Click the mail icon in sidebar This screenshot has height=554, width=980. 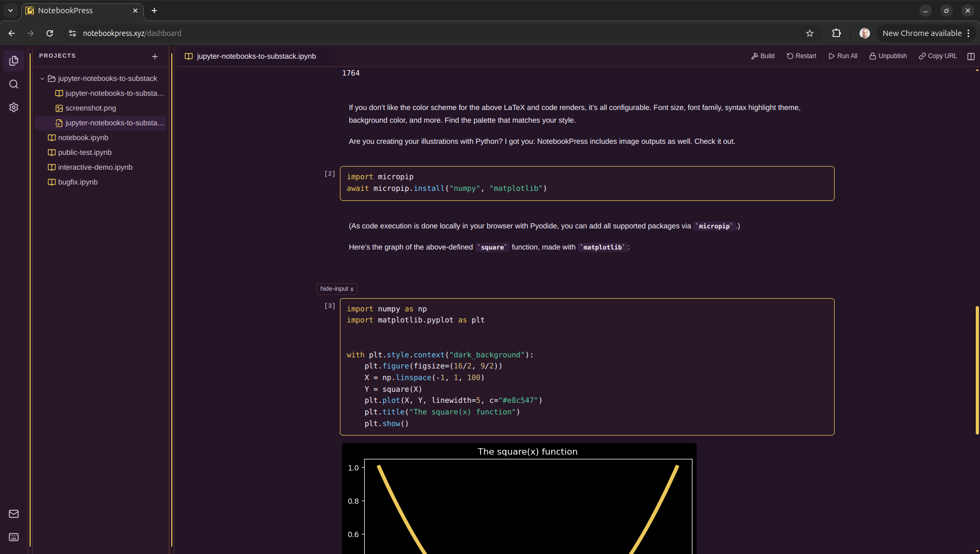14,514
